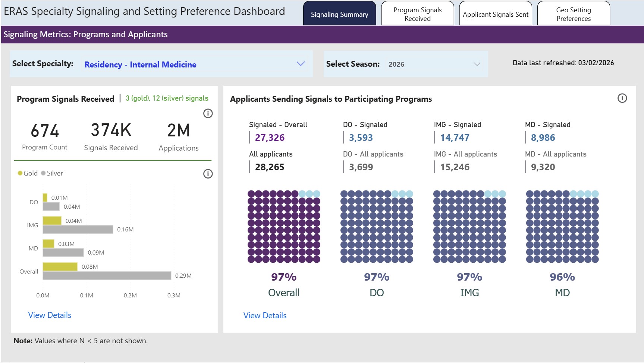Screen dimensions: 644x363
Task: Click info icon beside Program Signals Received
Action: pos(208,113)
